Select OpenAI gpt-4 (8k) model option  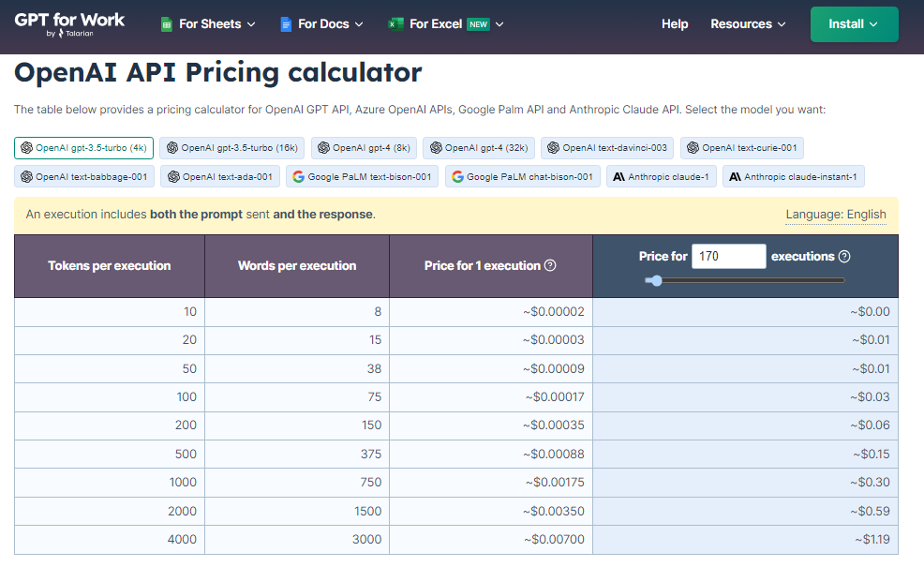click(364, 148)
